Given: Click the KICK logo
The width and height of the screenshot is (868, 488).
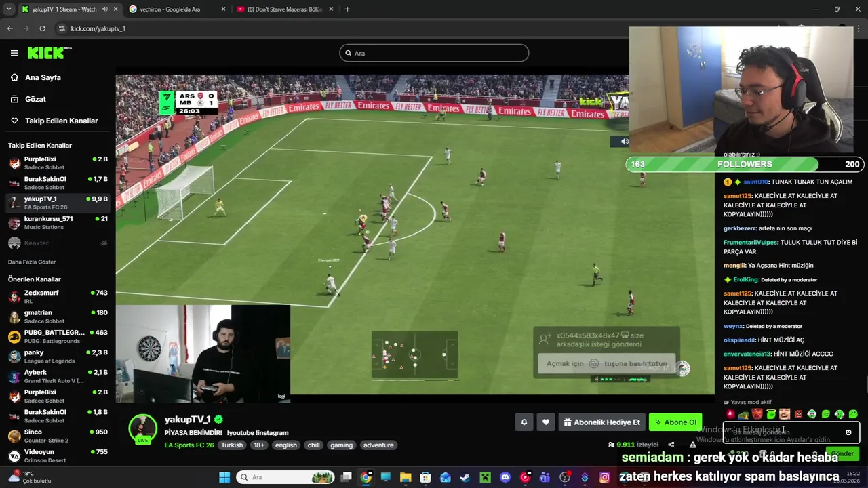Looking at the screenshot, I should point(50,53).
